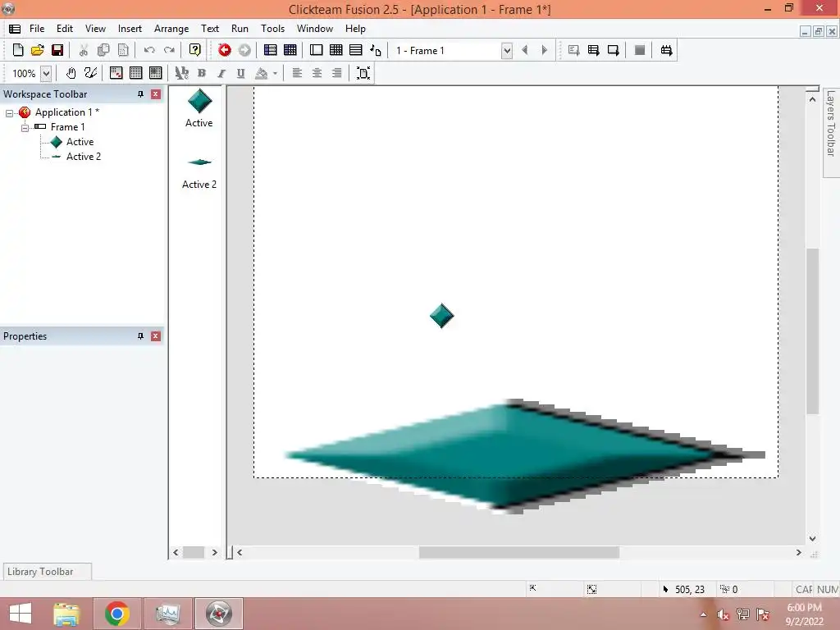
Task: Toggle the Show Grid icon
Action: click(135, 73)
